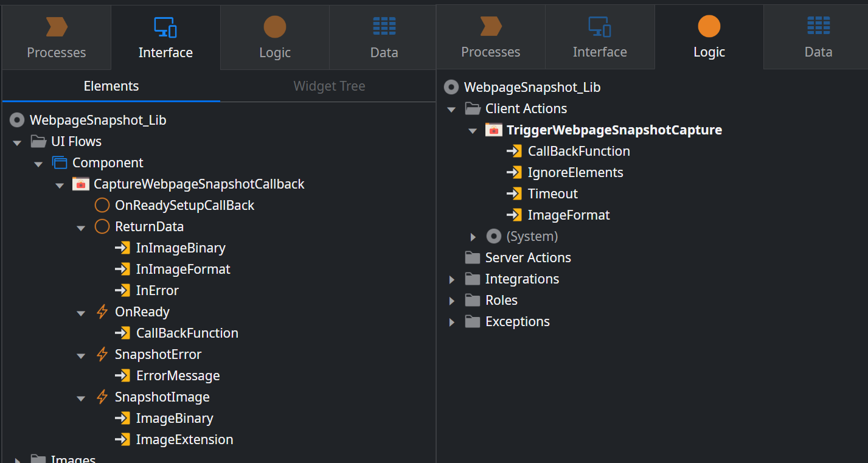Click Server Actions folder icon
Viewport: 868px width, 463px height.
click(473, 257)
